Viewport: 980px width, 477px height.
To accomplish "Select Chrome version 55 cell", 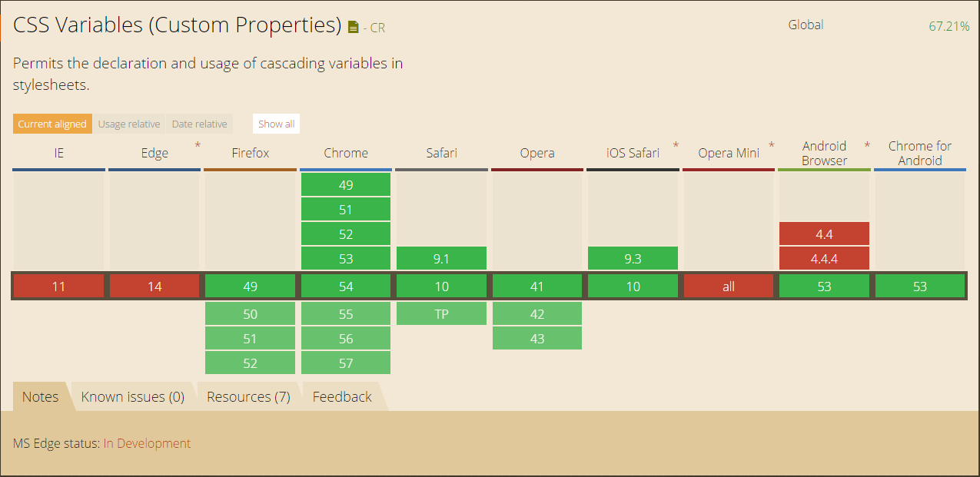I will pyautogui.click(x=346, y=313).
